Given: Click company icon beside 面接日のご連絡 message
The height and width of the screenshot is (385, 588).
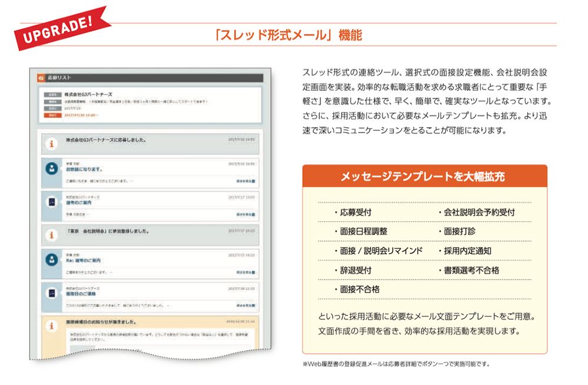Looking at the screenshot, I should pos(52,293).
